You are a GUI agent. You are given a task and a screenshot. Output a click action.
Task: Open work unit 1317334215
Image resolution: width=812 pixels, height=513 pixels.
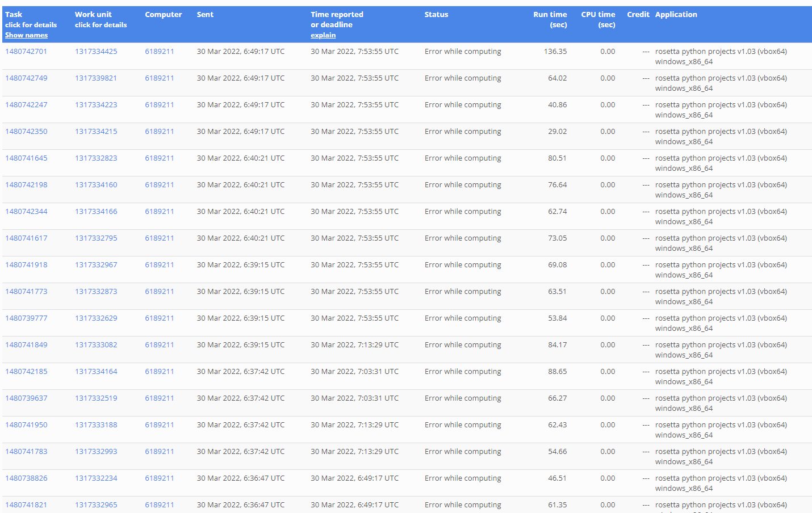click(x=96, y=131)
